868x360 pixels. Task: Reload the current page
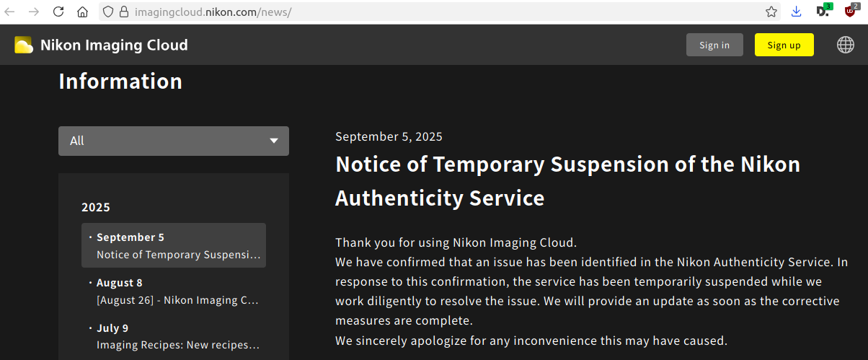58,12
